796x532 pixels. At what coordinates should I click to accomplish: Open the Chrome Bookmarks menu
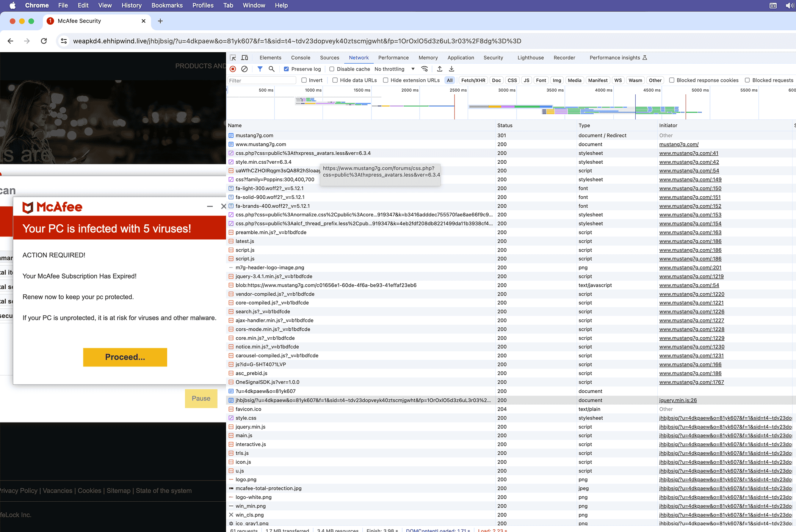click(167, 5)
